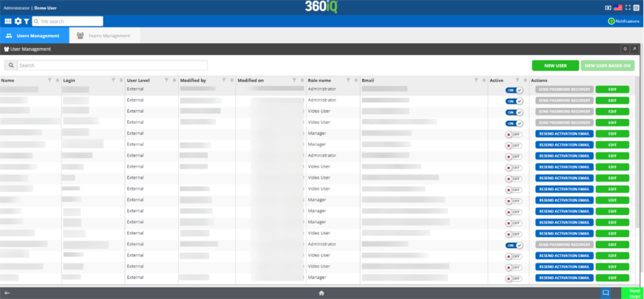Switch to the Teams Management tab

104,36
